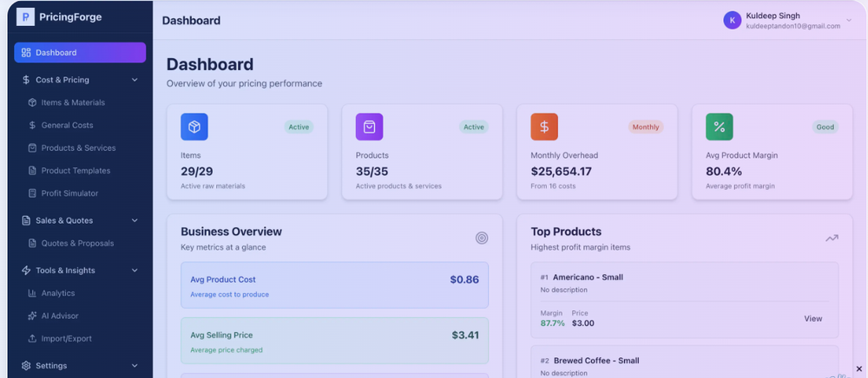
Task: Click the trending arrow icon in Top Products
Action: [x=832, y=238]
